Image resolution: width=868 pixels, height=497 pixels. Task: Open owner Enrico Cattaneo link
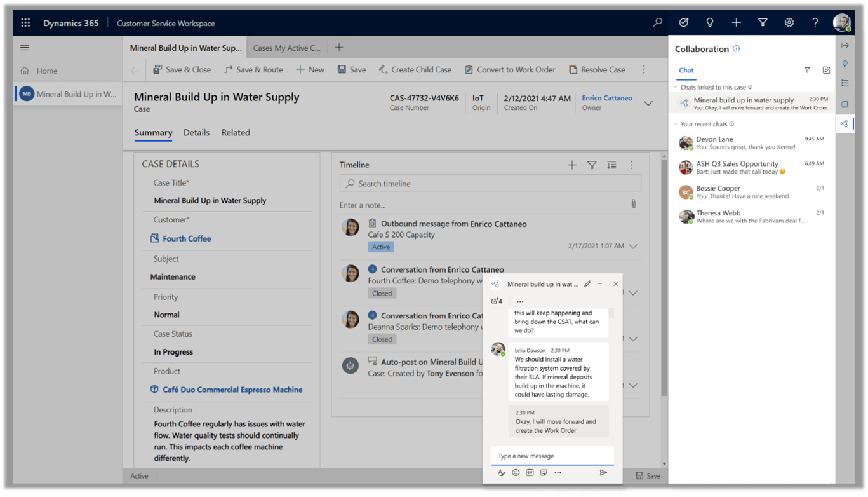(x=607, y=99)
